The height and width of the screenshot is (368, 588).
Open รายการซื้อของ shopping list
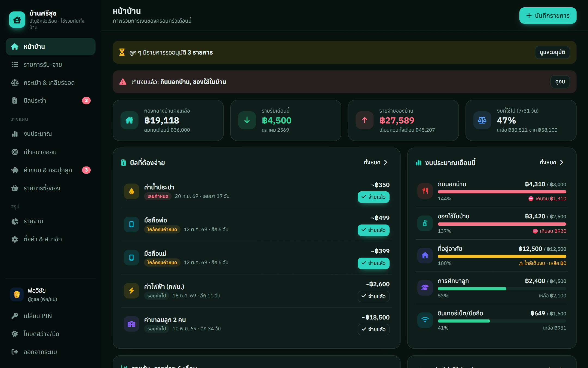click(x=51, y=188)
